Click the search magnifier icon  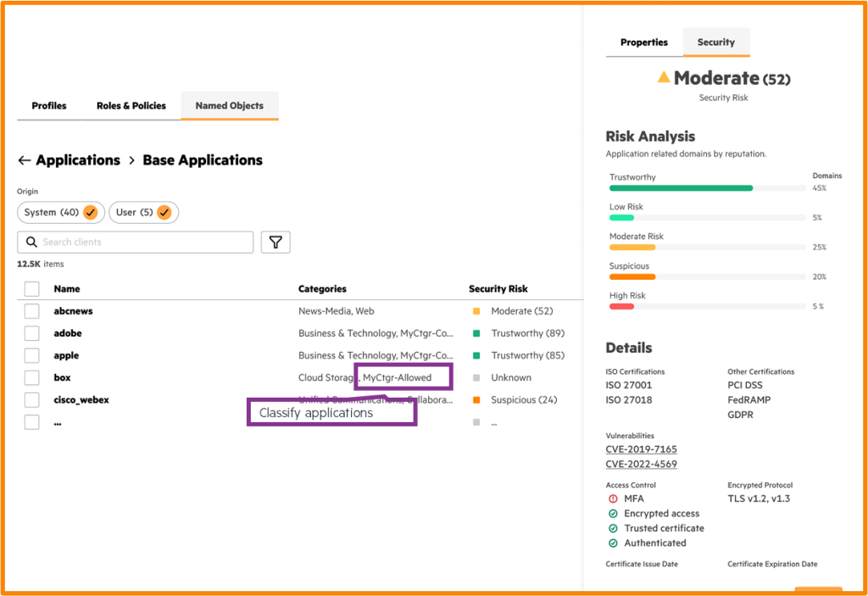[32, 242]
